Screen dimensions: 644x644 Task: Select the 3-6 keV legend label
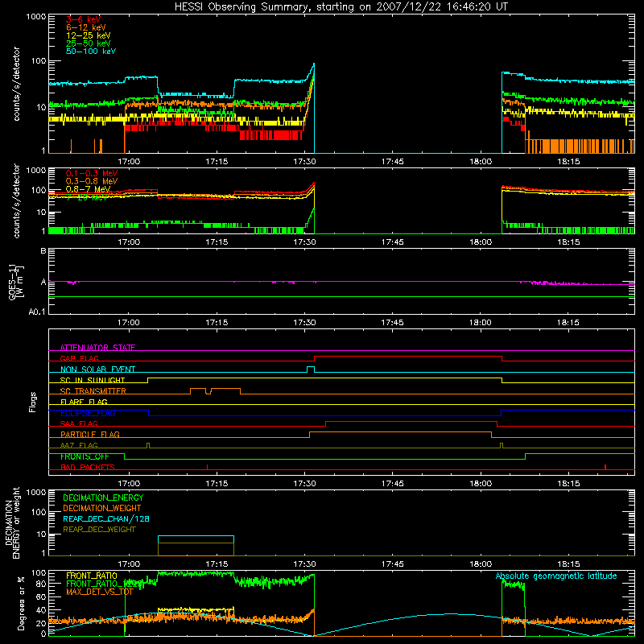pos(83,19)
